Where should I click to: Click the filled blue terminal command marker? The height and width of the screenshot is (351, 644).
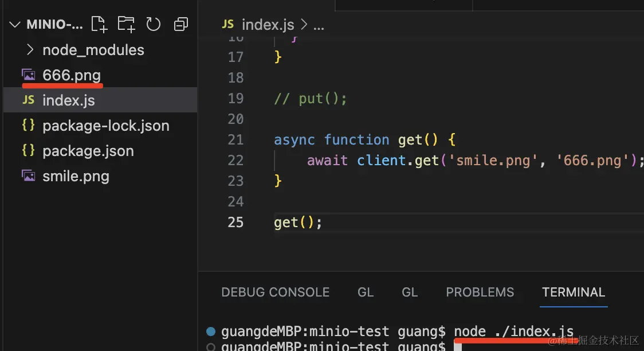coord(211,331)
